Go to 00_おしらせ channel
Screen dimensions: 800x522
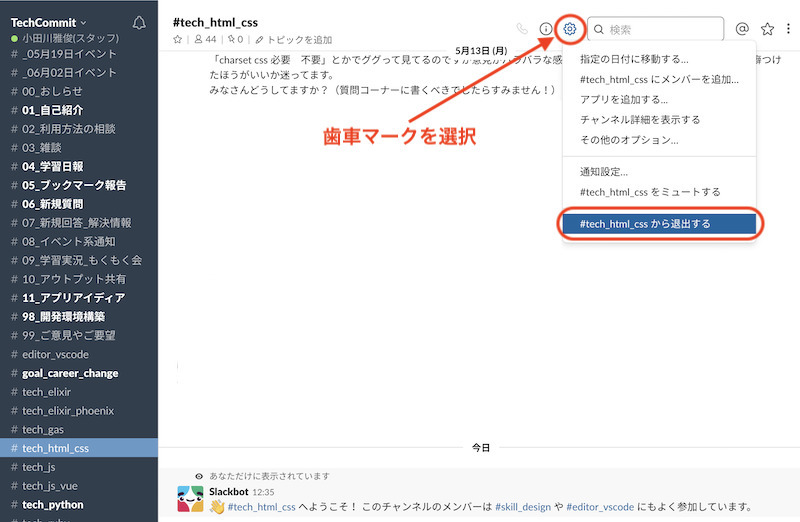(x=79, y=92)
